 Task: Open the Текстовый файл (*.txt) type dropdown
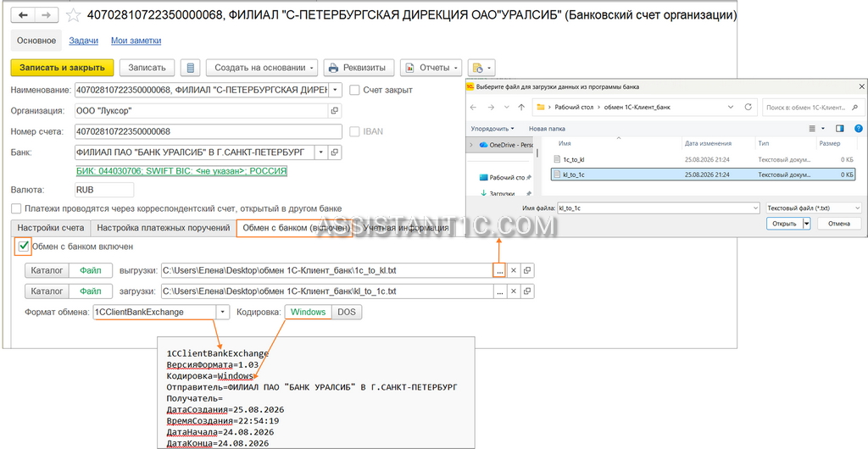(814, 208)
